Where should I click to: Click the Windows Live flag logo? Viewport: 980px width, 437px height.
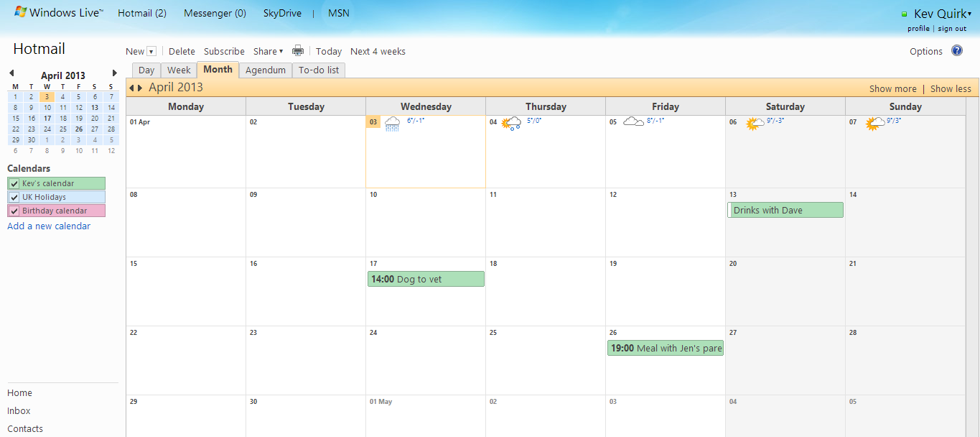(19, 11)
